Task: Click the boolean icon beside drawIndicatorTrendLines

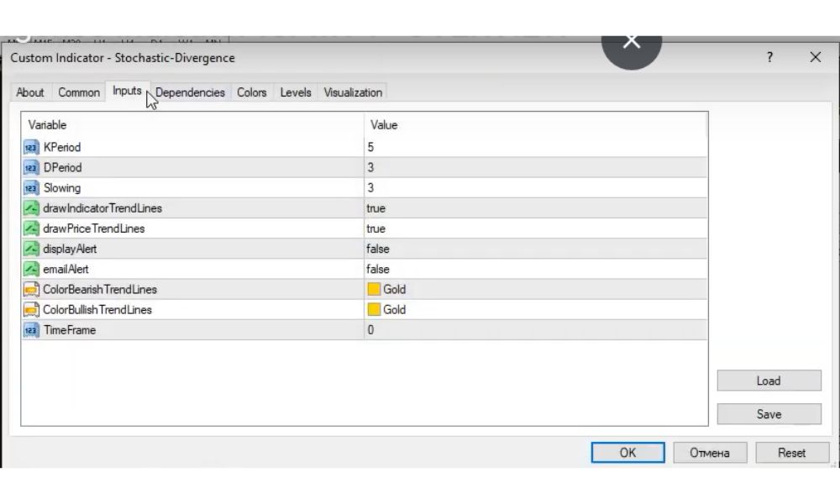Action: [x=31, y=208]
